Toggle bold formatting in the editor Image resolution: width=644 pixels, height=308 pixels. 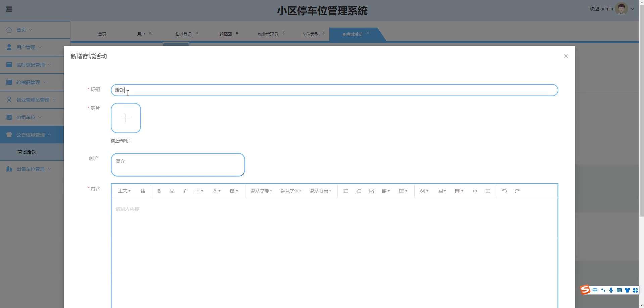tap(159, 191)
